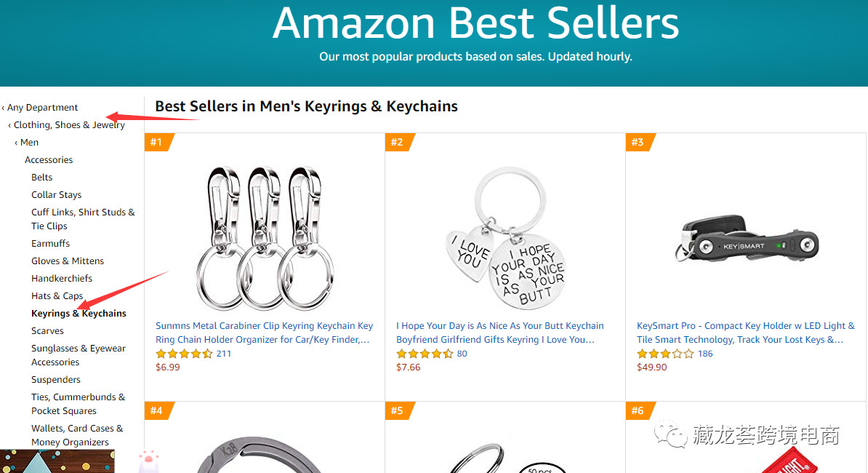
Task: Click star rating of Butt Keychain
Action: pyautogui.click(x=425, y=354)
